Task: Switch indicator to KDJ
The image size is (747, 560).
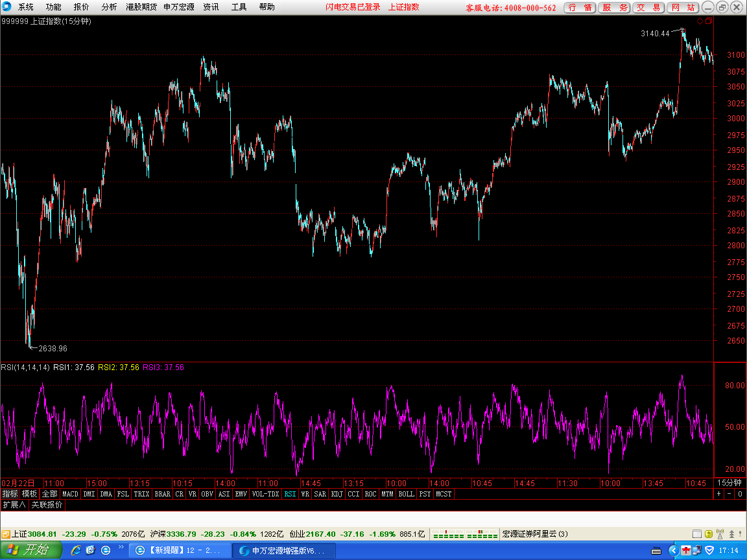Action: tap(337, 494)
